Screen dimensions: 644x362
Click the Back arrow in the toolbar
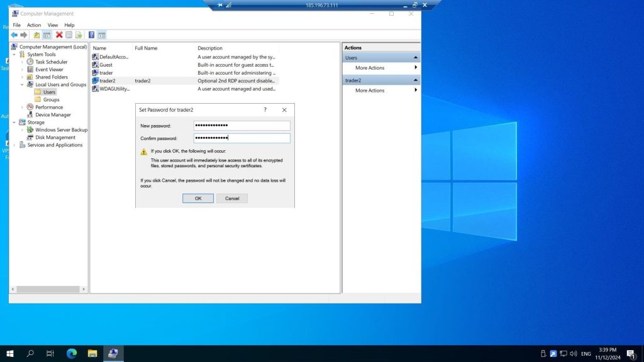point(14,35)
